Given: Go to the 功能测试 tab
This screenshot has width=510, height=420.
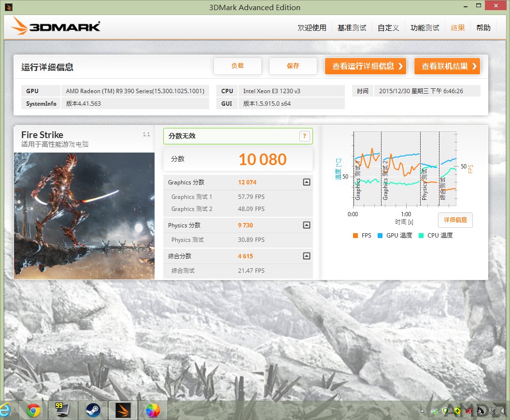Looking at the screenshot, I should click(x=425, y=28).
